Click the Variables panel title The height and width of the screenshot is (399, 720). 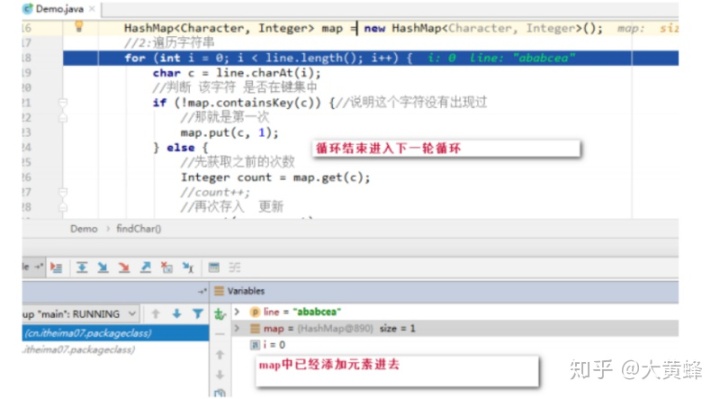(246, 291)
